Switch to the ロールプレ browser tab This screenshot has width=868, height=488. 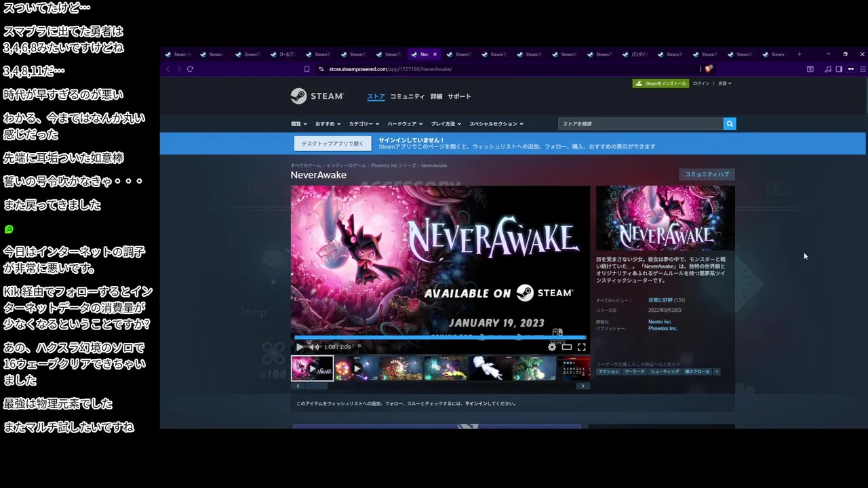point(283,54)
